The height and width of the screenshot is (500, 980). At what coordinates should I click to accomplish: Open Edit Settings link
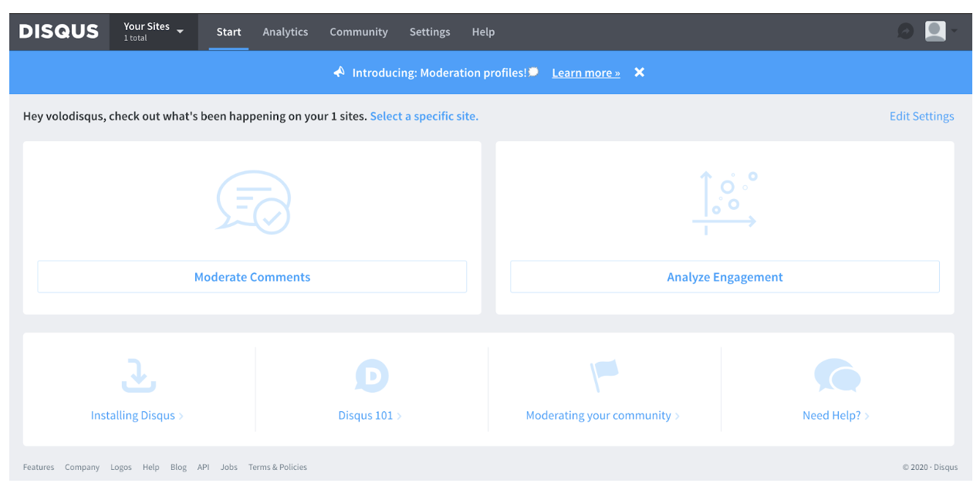[921, 116]
